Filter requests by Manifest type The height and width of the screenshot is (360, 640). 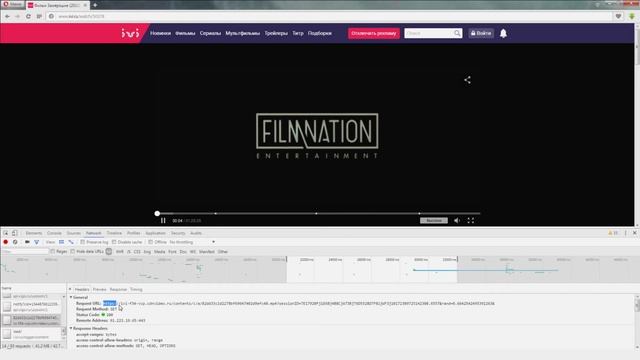pyautogui.click(x=207, y=252)
